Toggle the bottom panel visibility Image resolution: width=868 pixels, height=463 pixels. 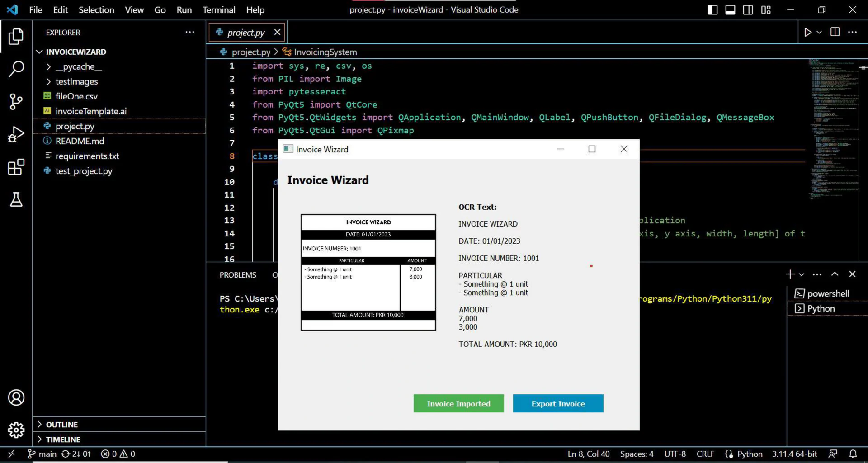pyautogui.click(x=730, y=9)
